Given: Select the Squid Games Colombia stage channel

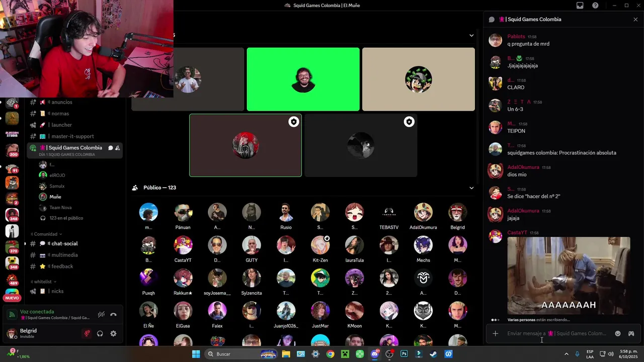Looking at the screenshot, I should coord(74,150).
